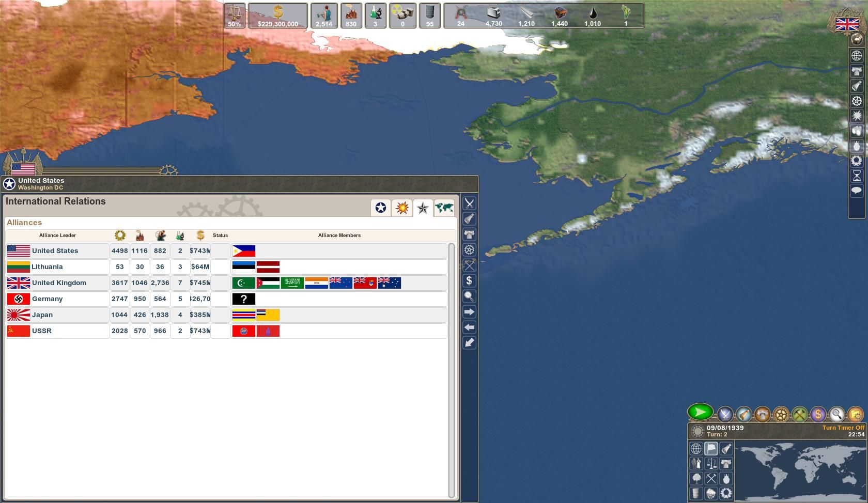
Task: Open the orange folder game options button
Action: coord(855,414)
